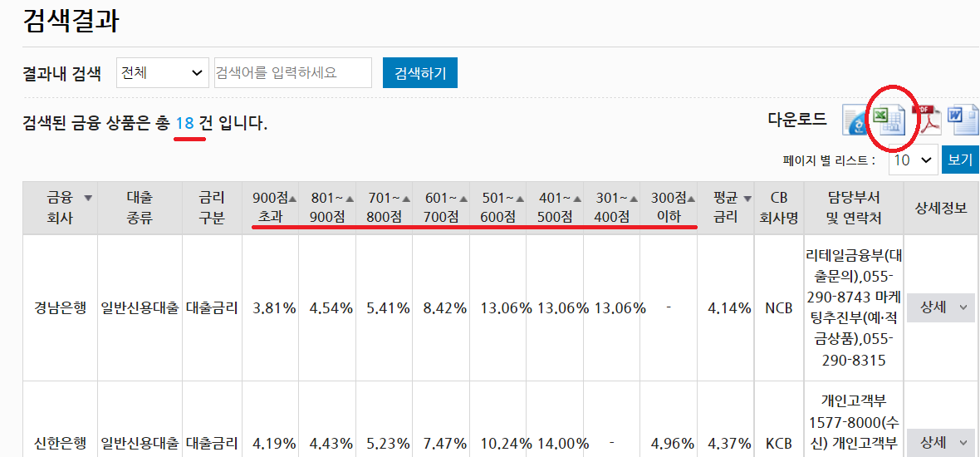The height and width of the screenshot is (457, 980).
Task: Select 신한은행 company cell
Action: click(x=60, y=444)
